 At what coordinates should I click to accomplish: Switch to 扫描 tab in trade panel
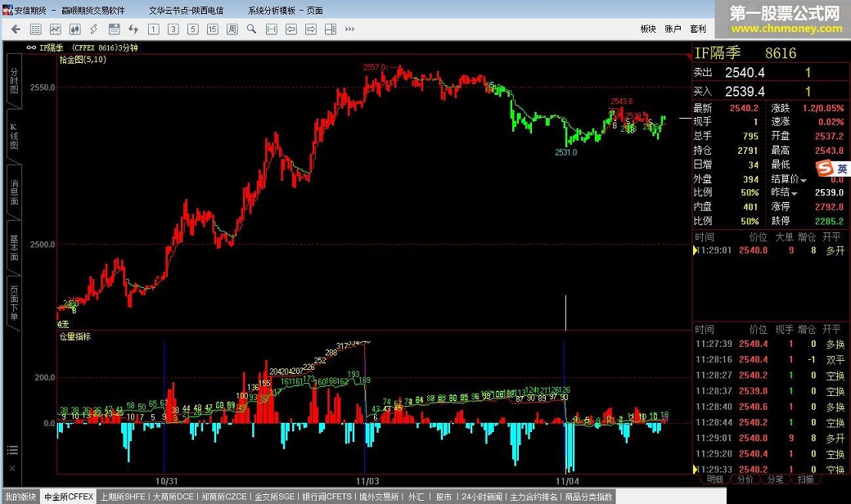point(805,479)
